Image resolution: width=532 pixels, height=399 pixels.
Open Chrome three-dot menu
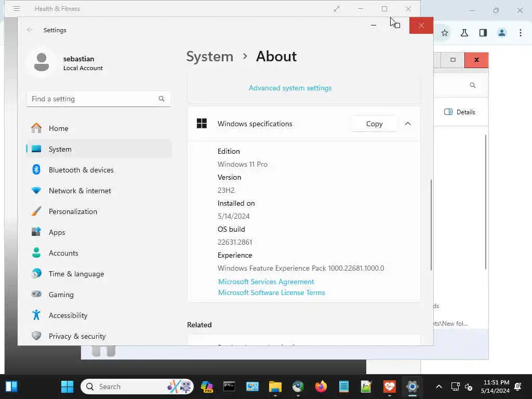[x=521, y=33]
